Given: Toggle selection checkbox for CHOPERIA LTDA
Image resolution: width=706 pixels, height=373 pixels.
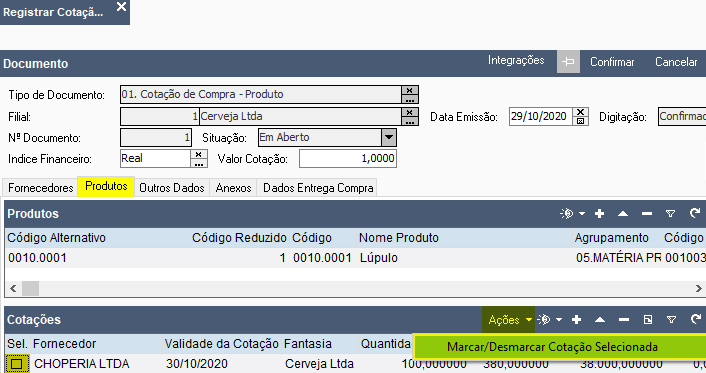Looking at the screenshot, I should [17, 364].
